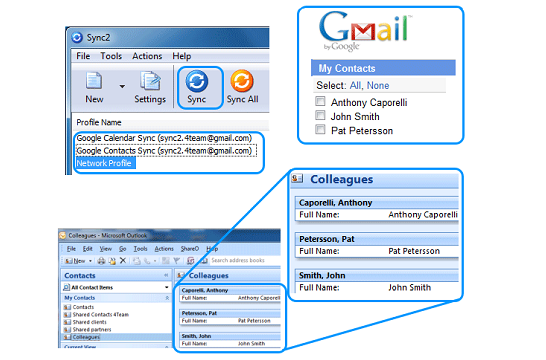Viewport: 546px width, 360px height.
Task: Click the folder icon beside Shared partners
Action: tap(67, 330)
